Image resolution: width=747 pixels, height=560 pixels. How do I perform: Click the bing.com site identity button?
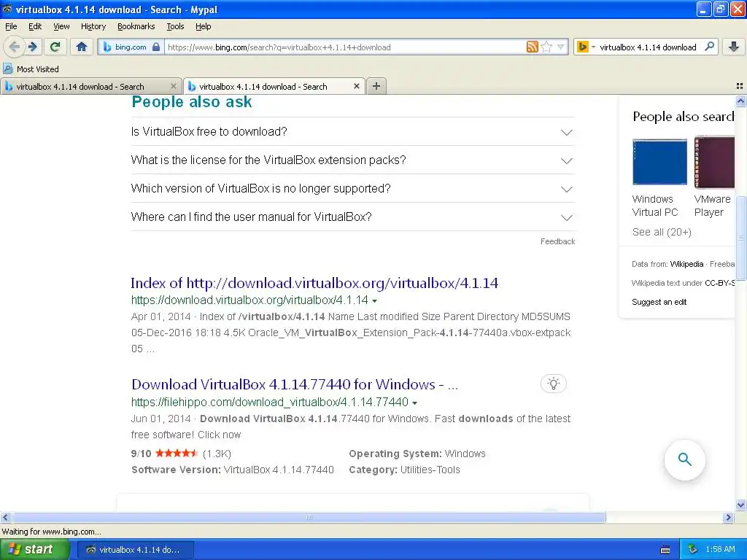click(x=131, y=47)
